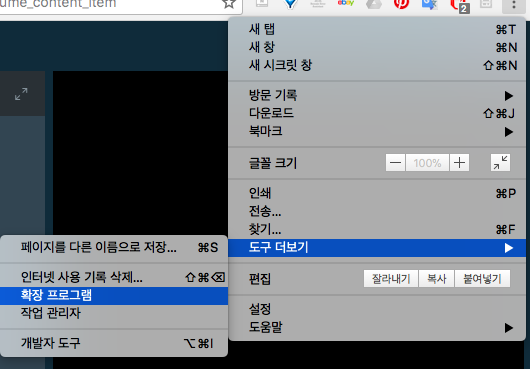Viewport: 530px width, 369px height.
Task: Open 새 시크릿 창 incognito window
Action: coord(377,65)
